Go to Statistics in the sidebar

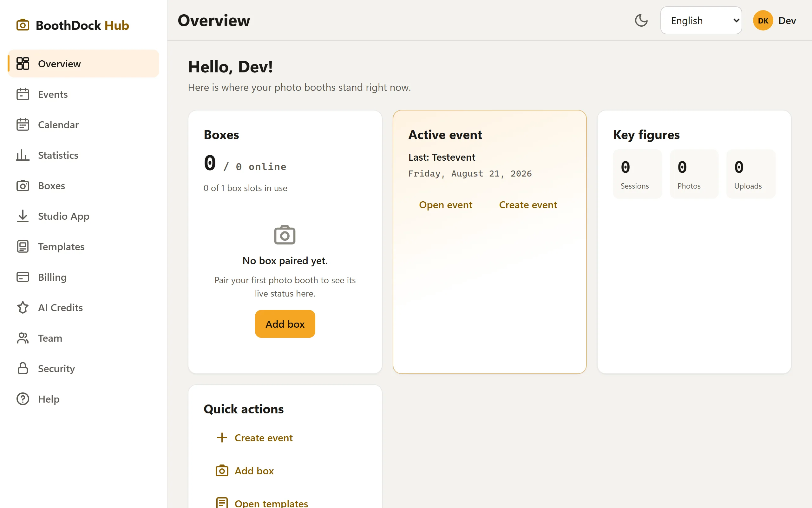click(83, 155)
